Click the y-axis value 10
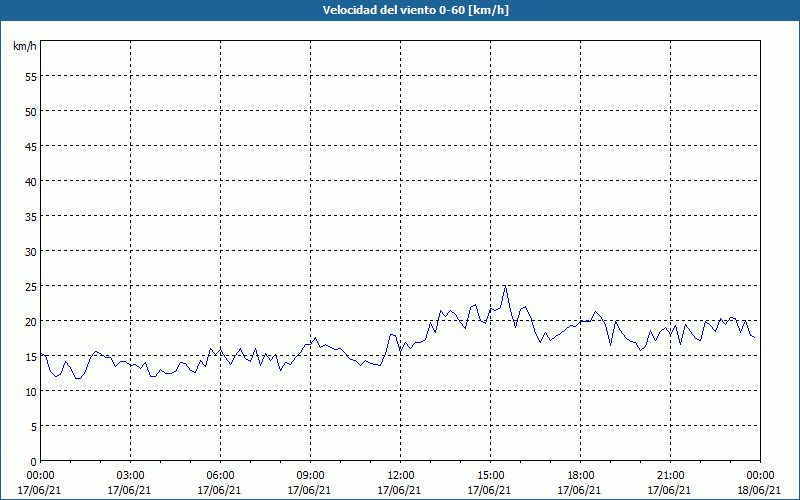This screenshot has width=800, height=500. [x=31, y=391]
